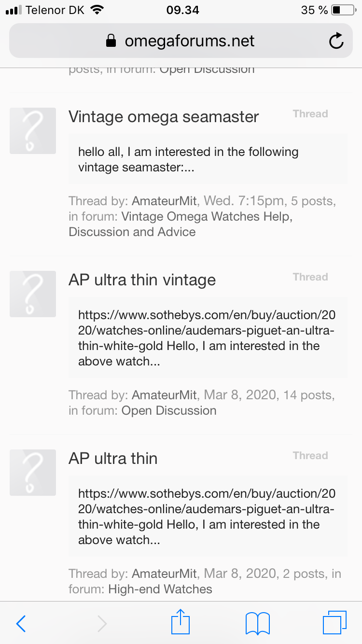The image size is (362, 644).
Task: Tap avatar placeholder beside AP ultra thin vintage
Action: (33, 294)
